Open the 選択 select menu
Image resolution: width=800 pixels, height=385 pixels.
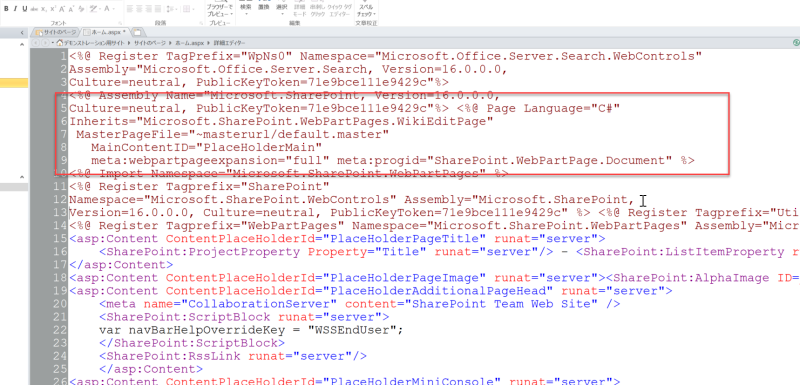point(282,8)
